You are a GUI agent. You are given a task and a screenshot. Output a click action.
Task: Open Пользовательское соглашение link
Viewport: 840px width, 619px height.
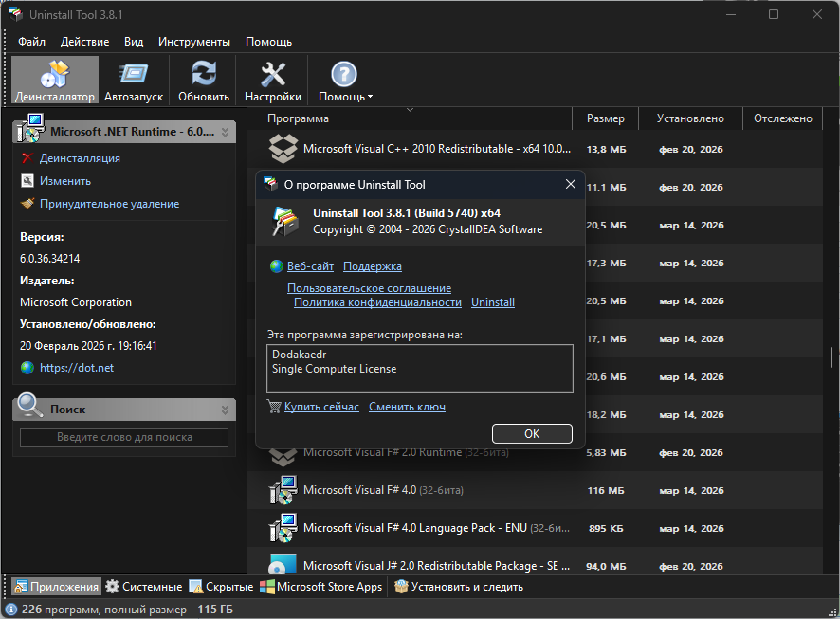[369, 288]
